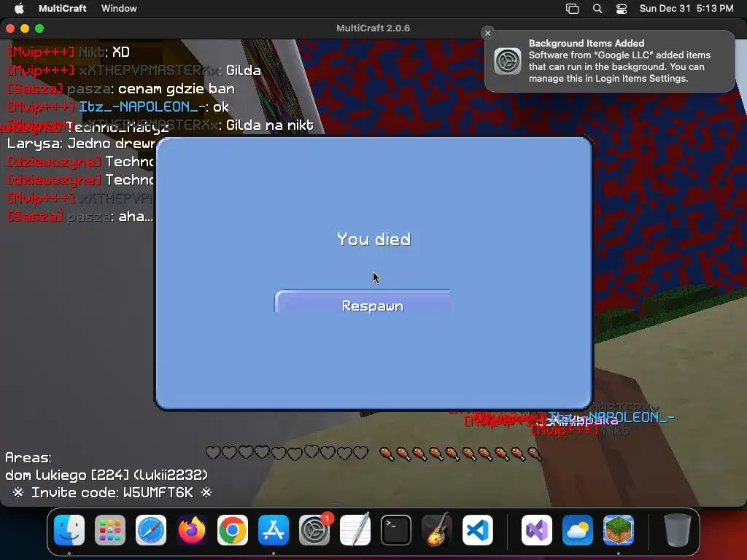Image resolution: width=747 pixels, height=560 pixels.
Task: Open Launchpad from the dock
Action: 110,530
